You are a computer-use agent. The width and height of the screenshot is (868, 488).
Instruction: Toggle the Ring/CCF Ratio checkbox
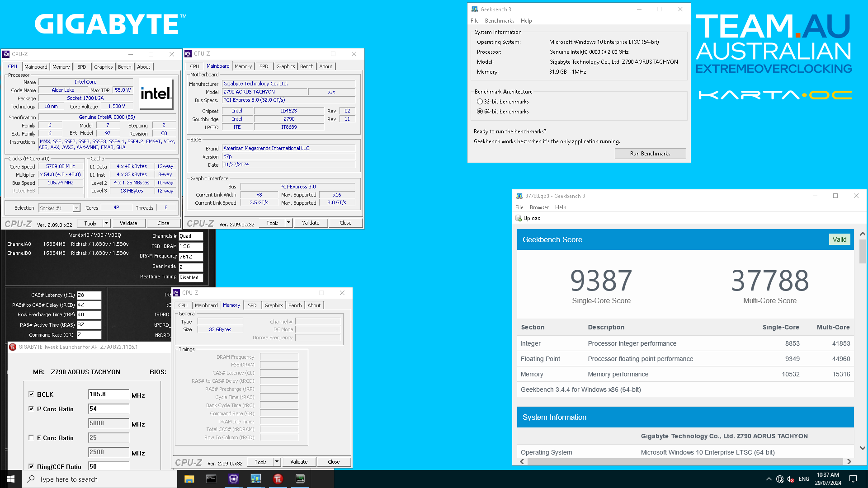pos(31,466)
